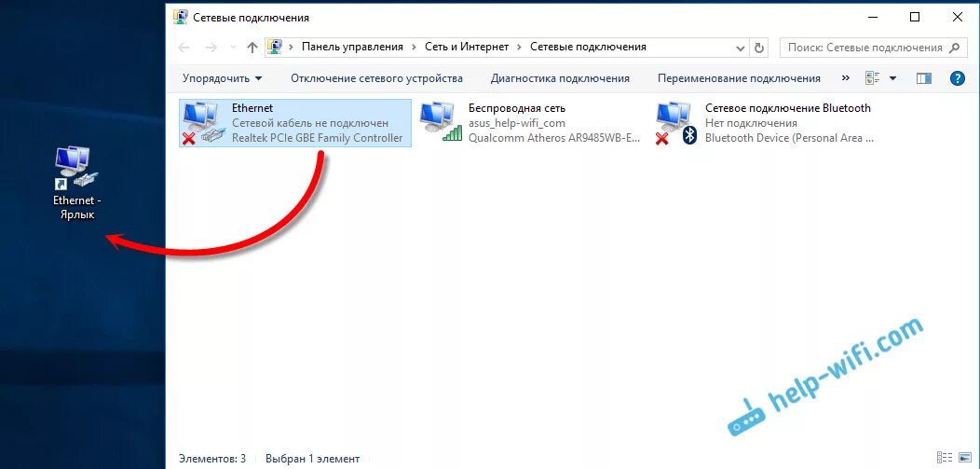Expand the chevron after Панель управления
This screenshot has height=469, width=980.
click(x=415, y=47)
